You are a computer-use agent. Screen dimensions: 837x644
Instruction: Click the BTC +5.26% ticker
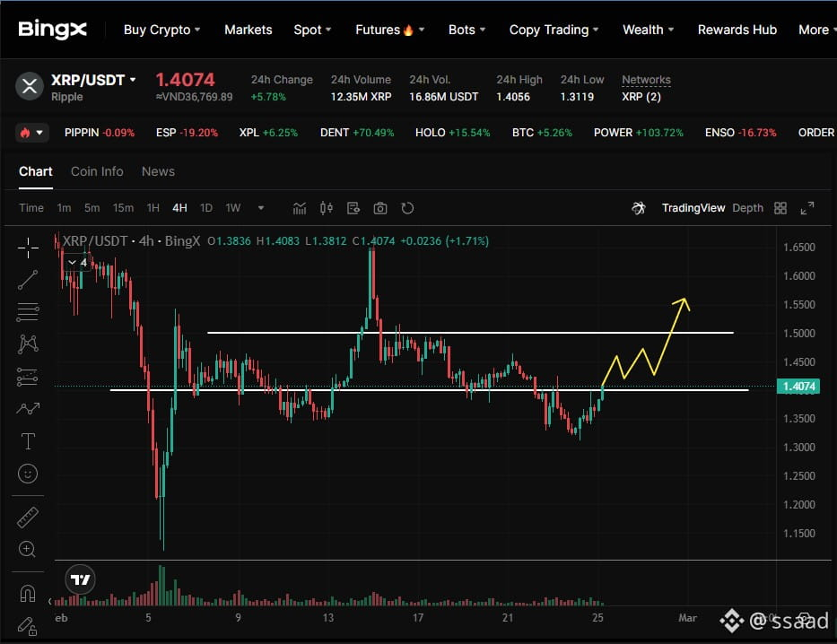click(x=542, y=133)
